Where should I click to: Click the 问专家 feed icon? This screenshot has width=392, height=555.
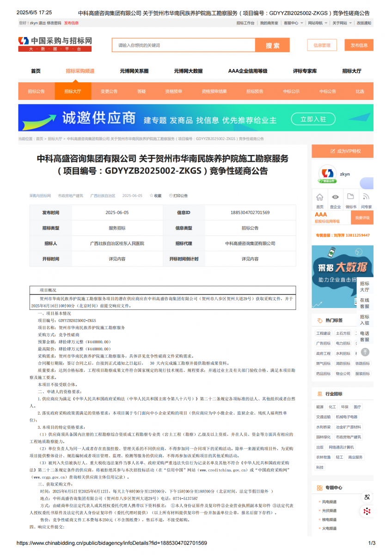(x=366, y=197)
